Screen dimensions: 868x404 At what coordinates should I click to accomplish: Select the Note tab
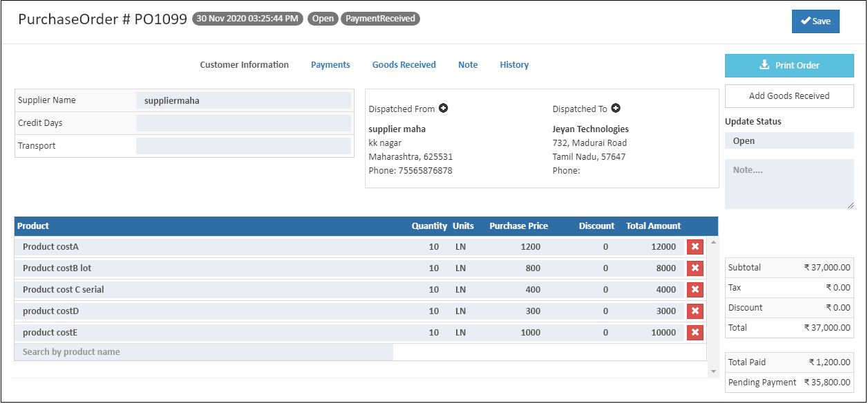pos(468,64)
